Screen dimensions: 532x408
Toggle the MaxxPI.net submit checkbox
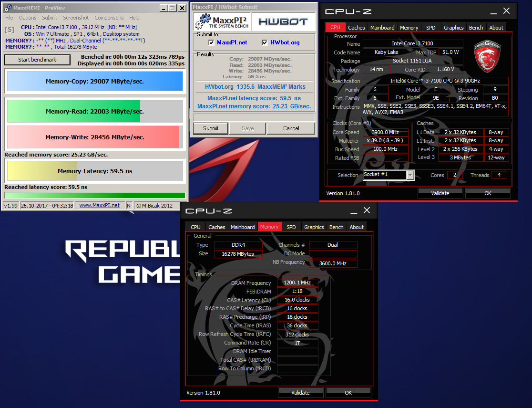click(x=211, y=42)
